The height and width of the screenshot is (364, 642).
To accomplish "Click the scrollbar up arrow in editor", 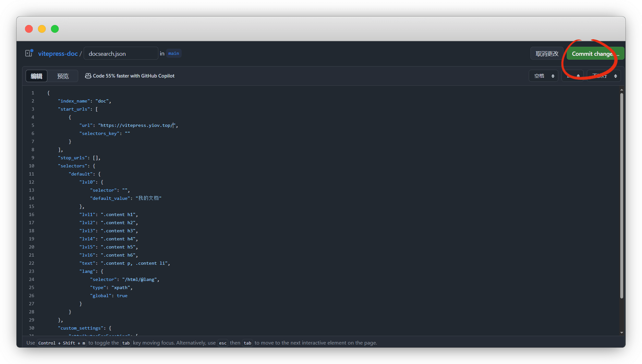I will coord(622,90).
